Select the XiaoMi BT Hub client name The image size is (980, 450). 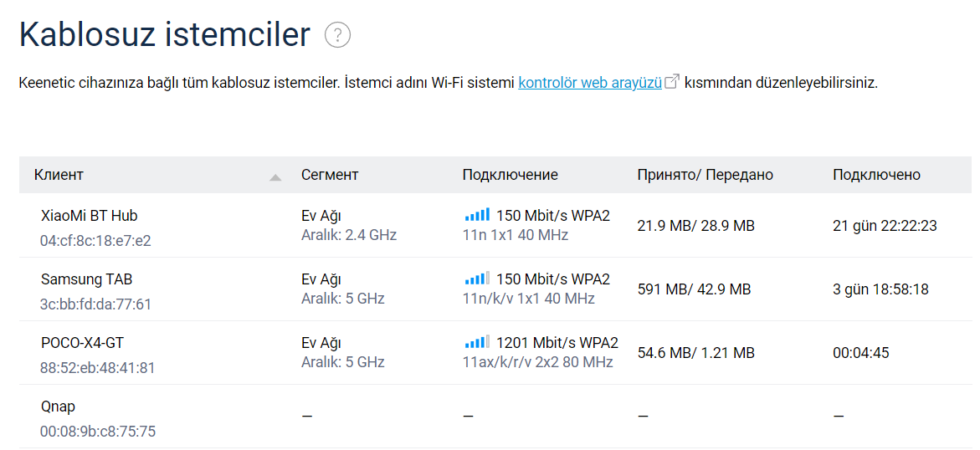click(89, 216)
